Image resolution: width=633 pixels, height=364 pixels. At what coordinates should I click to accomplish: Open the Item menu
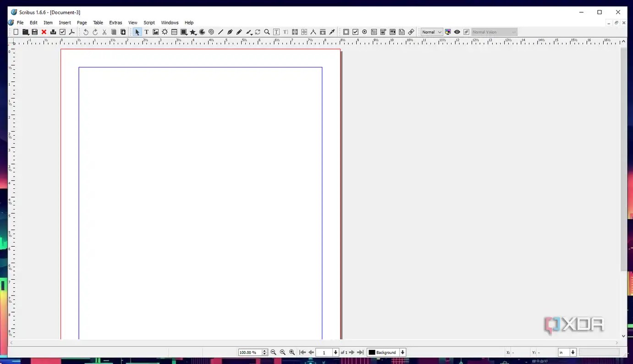tap(48, 22)
